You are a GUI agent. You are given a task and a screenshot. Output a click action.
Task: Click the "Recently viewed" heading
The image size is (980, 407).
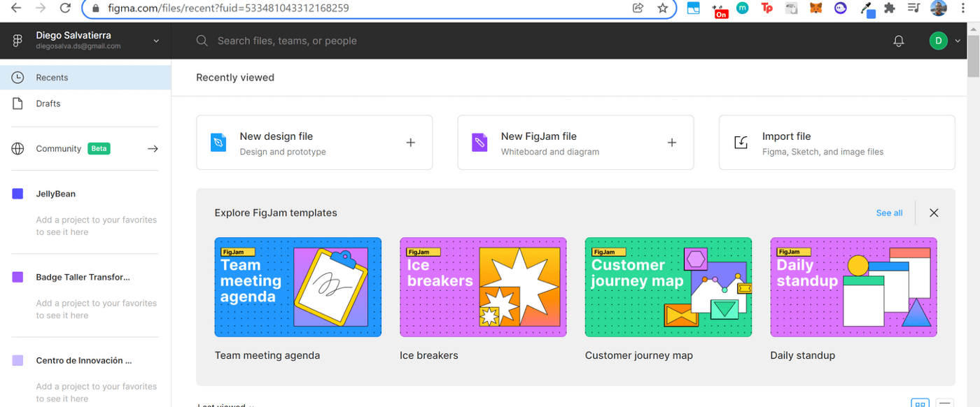pos(235,78)
